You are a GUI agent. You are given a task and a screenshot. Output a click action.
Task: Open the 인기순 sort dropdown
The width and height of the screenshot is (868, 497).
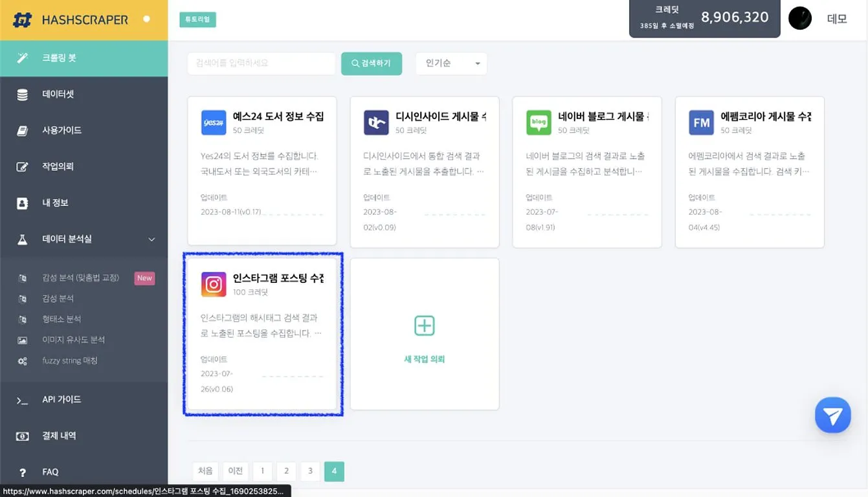[451, 63]
